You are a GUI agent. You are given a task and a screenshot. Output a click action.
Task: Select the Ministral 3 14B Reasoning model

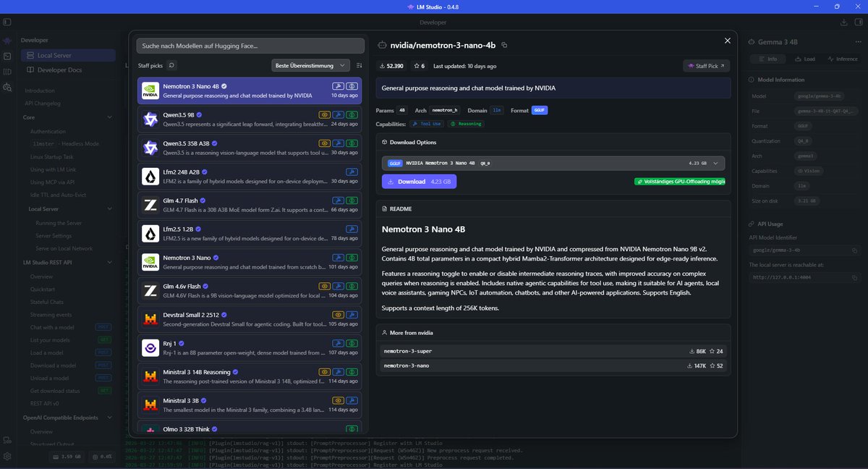pyautogui.click(x=250, y=376)
